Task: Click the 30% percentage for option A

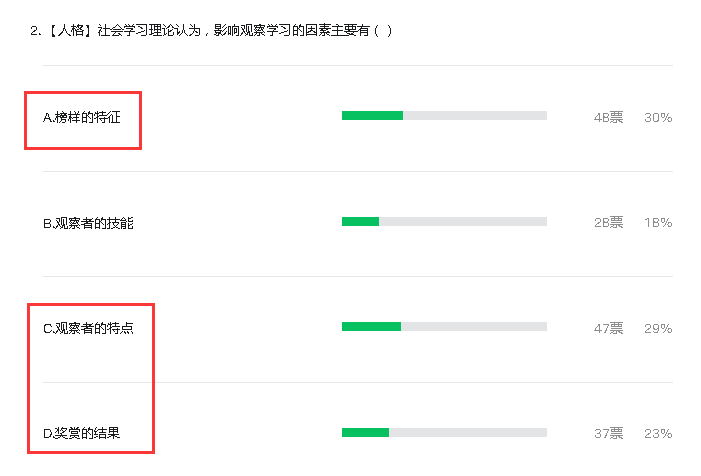Action: click(657, 117)
